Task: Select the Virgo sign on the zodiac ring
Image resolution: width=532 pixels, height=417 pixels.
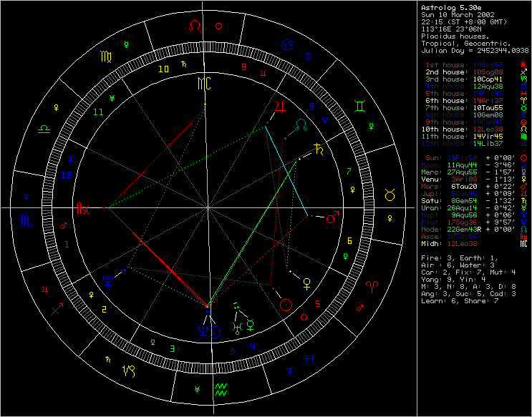Action: click(105, 54)
